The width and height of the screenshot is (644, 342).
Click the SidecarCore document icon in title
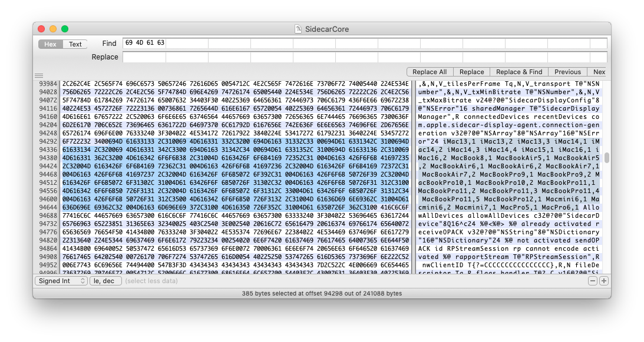(x=298, y=29)
